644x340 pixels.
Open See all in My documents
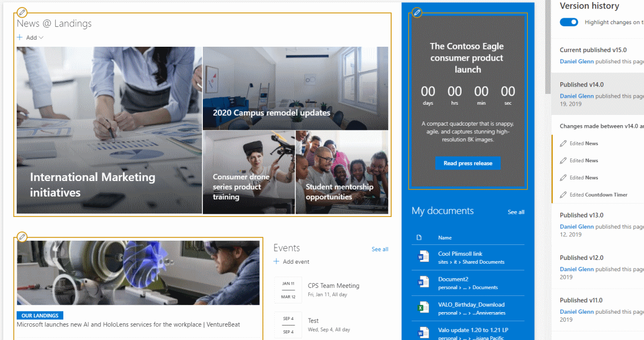pos(516,212)
